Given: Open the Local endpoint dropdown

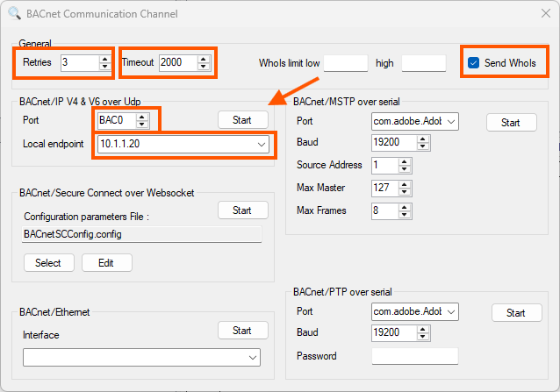Looking at the screenshot, I should click(x=262, y=145).
